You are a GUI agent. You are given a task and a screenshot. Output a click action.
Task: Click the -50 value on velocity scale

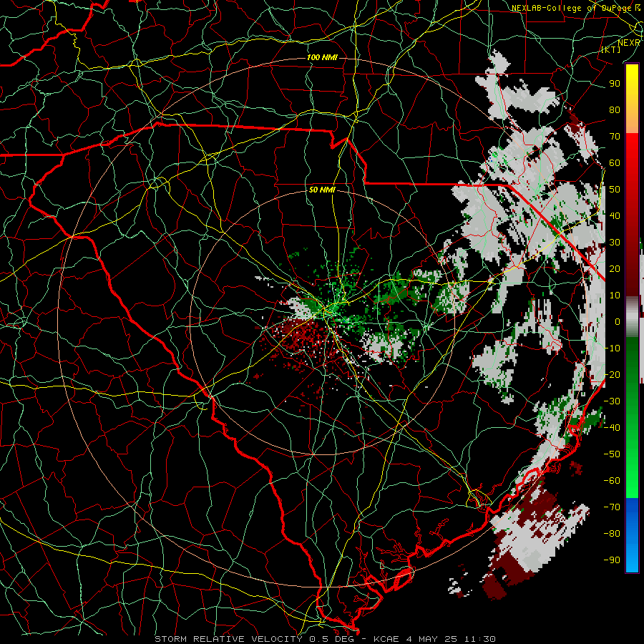click(612, 454)
